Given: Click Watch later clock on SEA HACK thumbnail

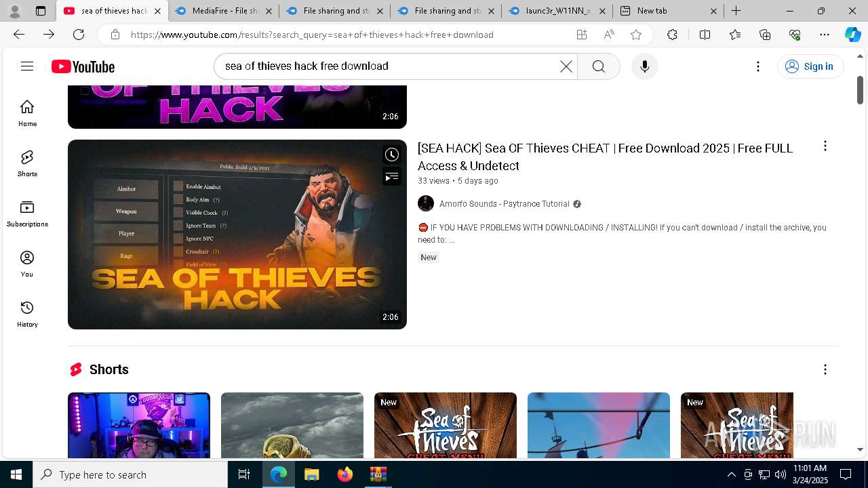Looking at the screenshot, I should tap(392, 155).
